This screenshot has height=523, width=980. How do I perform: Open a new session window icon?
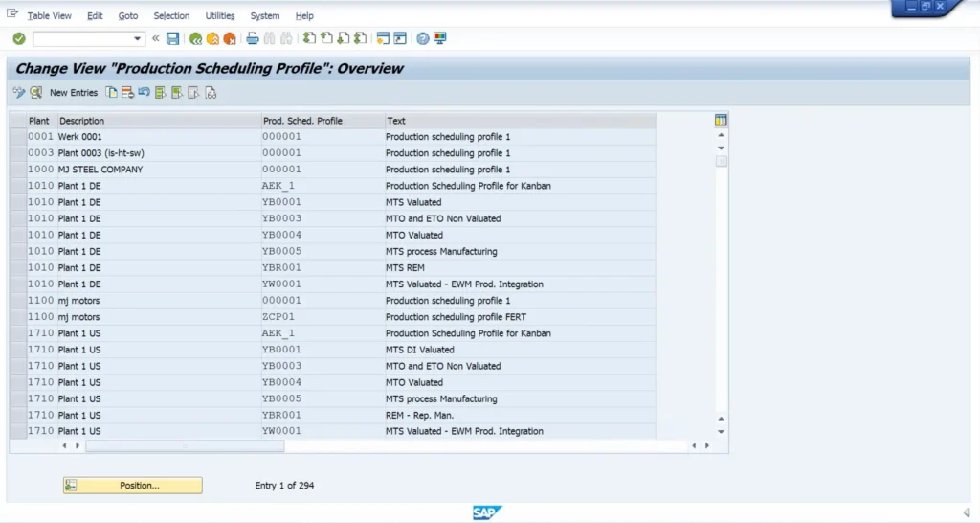point(383,38)
